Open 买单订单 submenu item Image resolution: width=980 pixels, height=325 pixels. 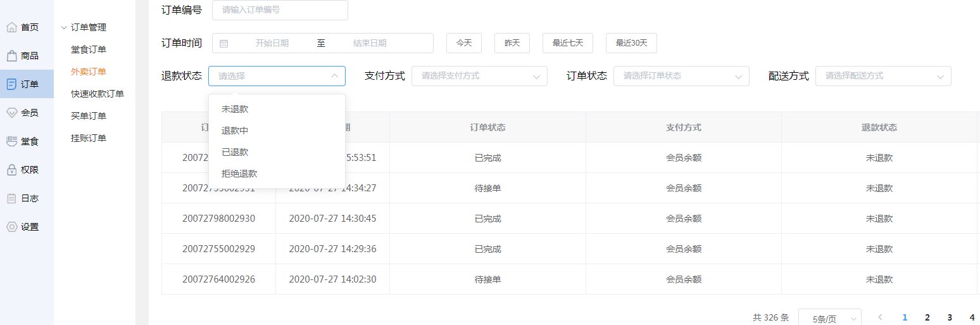pyautogui.click(x=89, y=116)
